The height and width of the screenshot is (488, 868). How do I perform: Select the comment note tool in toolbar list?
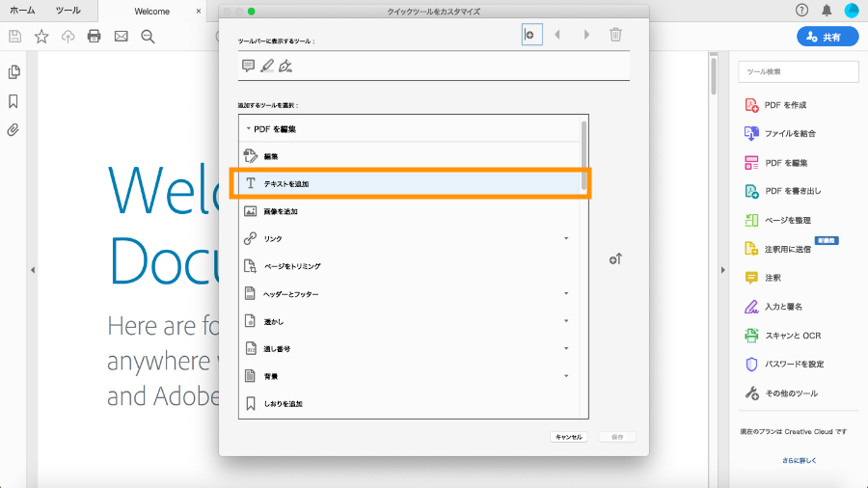pyautogui.click(x=248, y=66)
